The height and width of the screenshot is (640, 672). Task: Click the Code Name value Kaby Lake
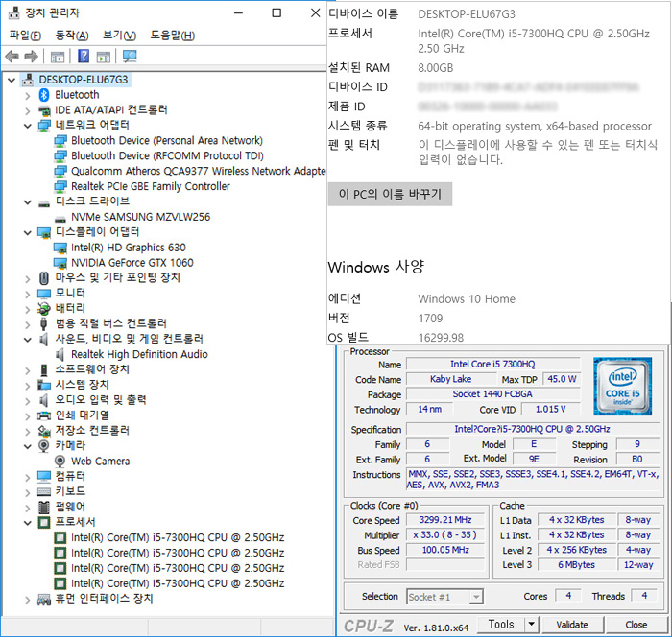pos(450,379)
